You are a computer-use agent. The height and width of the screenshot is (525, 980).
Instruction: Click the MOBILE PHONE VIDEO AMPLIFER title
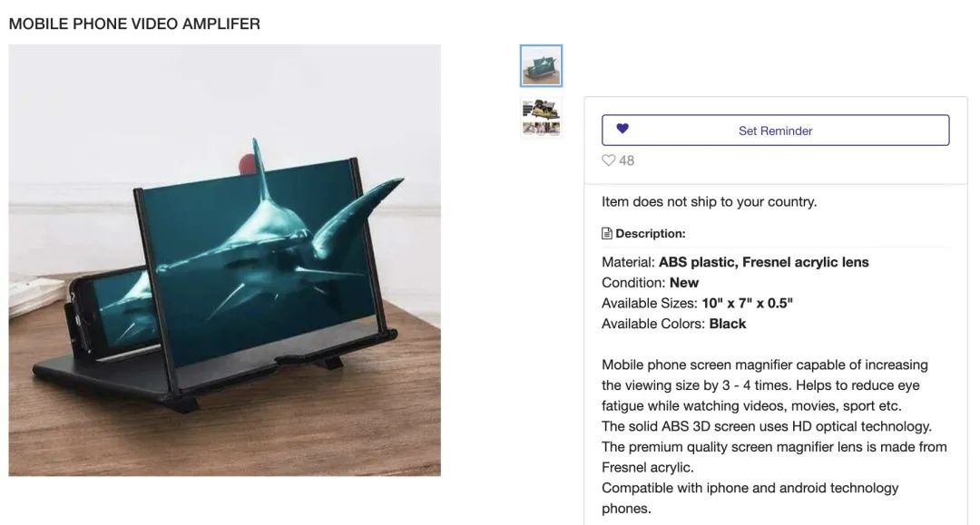tap(134, 24)
